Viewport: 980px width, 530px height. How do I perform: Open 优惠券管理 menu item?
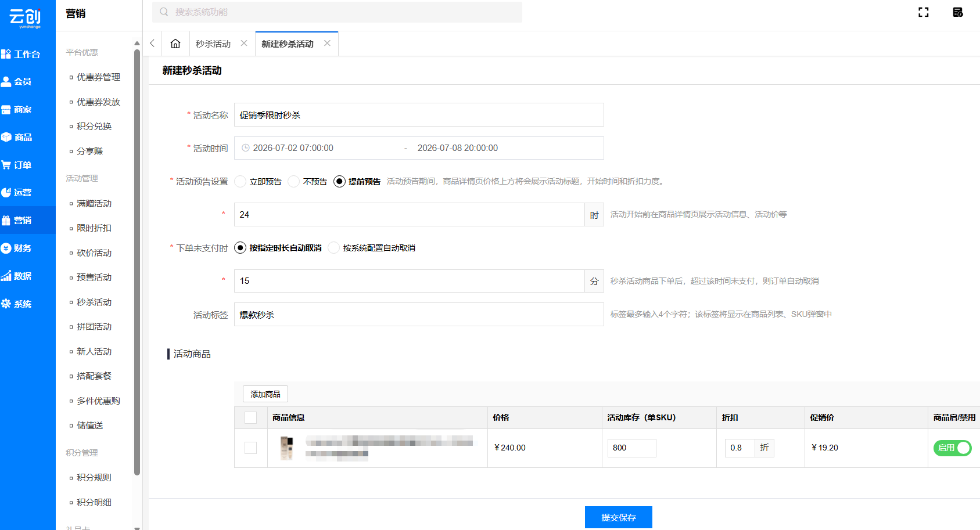click(99, 77)
